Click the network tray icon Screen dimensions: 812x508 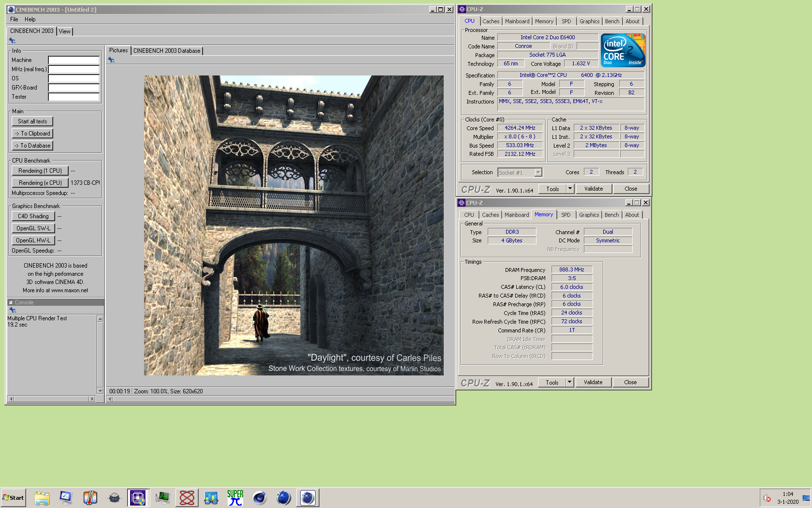(806, 498)
